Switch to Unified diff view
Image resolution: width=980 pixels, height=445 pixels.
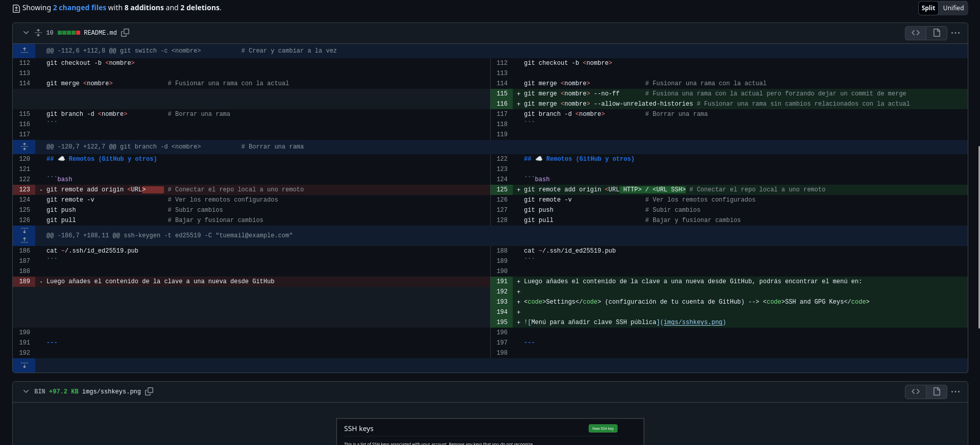click(953, 8)
